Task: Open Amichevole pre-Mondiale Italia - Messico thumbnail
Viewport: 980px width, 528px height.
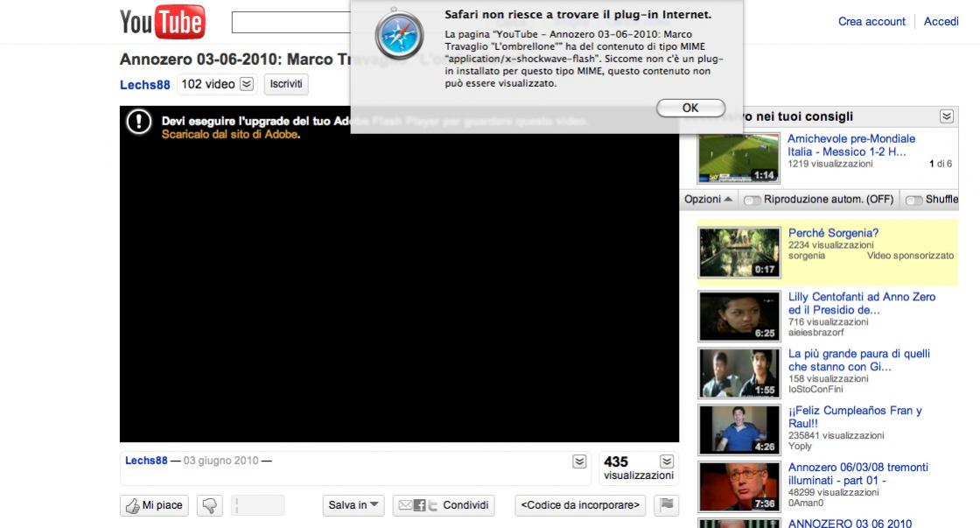Action: (738, 158)
